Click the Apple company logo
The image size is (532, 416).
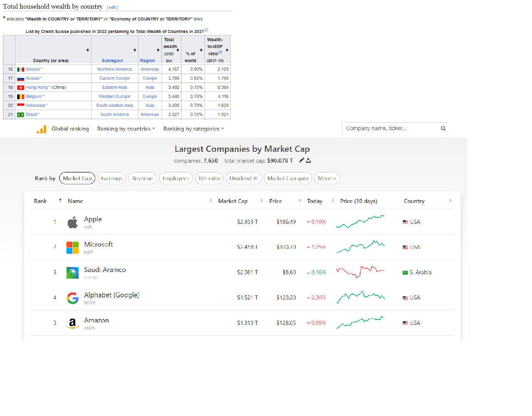pos(73,223)
